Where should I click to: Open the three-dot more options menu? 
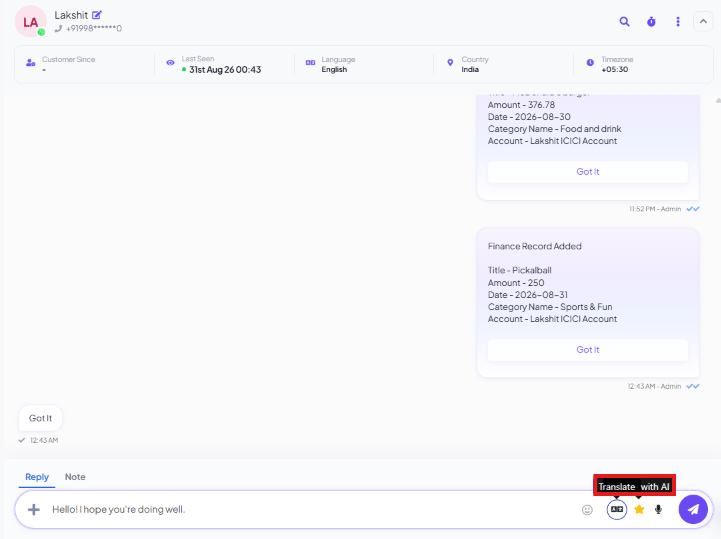click(x=678, y=22)
